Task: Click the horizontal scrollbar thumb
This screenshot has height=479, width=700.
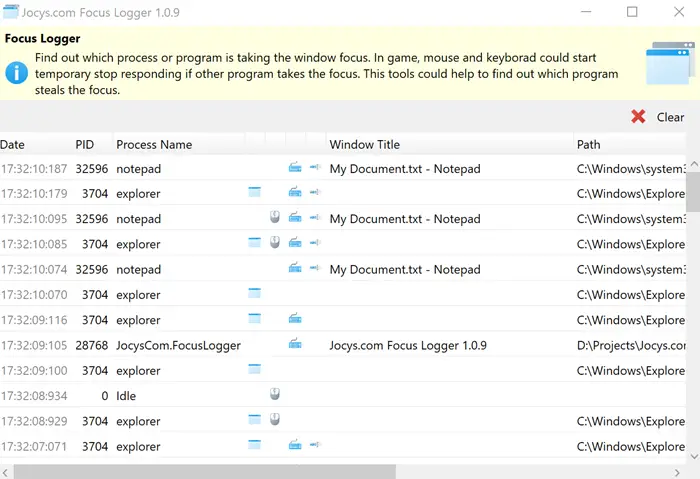Action: pos(204,472)
